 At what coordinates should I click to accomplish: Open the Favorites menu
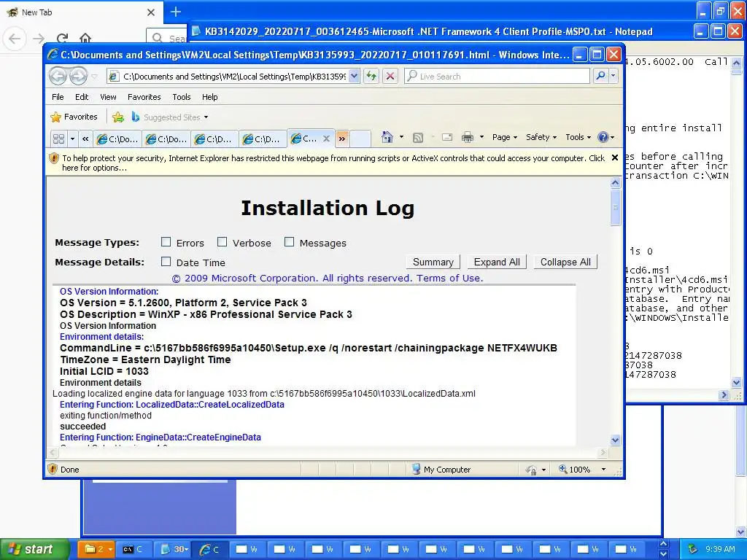(x=144, y=97)
